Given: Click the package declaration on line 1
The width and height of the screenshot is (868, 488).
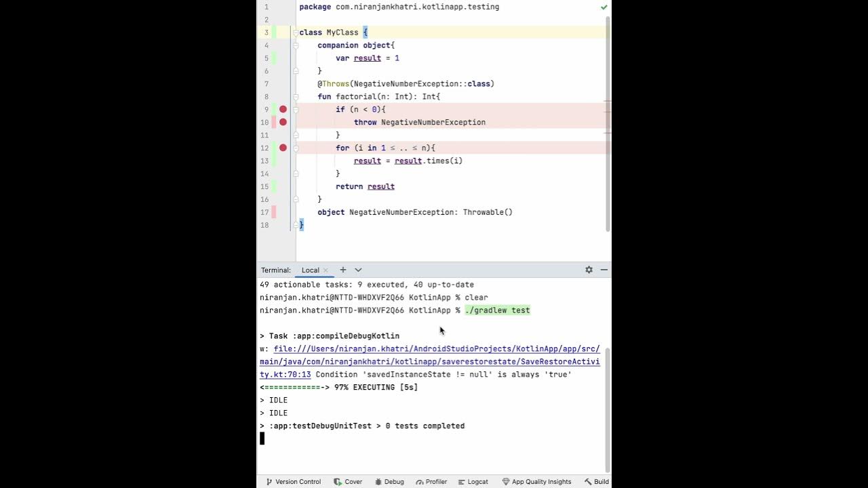Looking at the screenshot, I should pos(399,7).
